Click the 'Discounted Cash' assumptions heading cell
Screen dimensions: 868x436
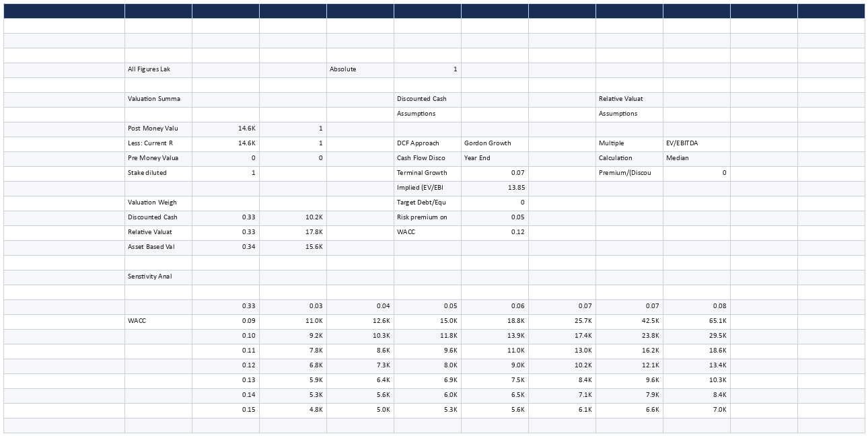point(427,99)
